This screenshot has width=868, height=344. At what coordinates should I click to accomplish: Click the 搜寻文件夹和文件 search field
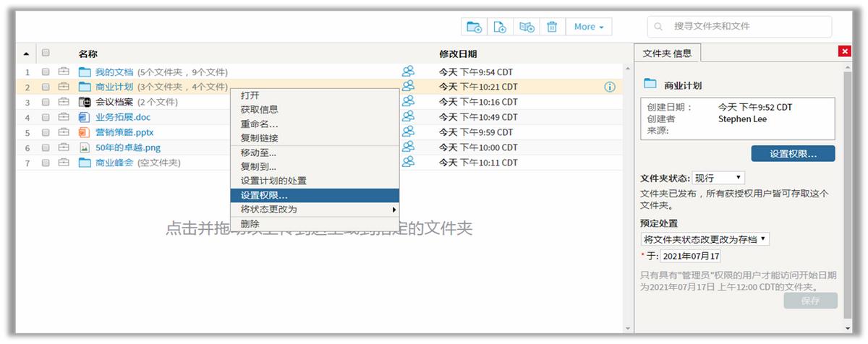[739, 27]
